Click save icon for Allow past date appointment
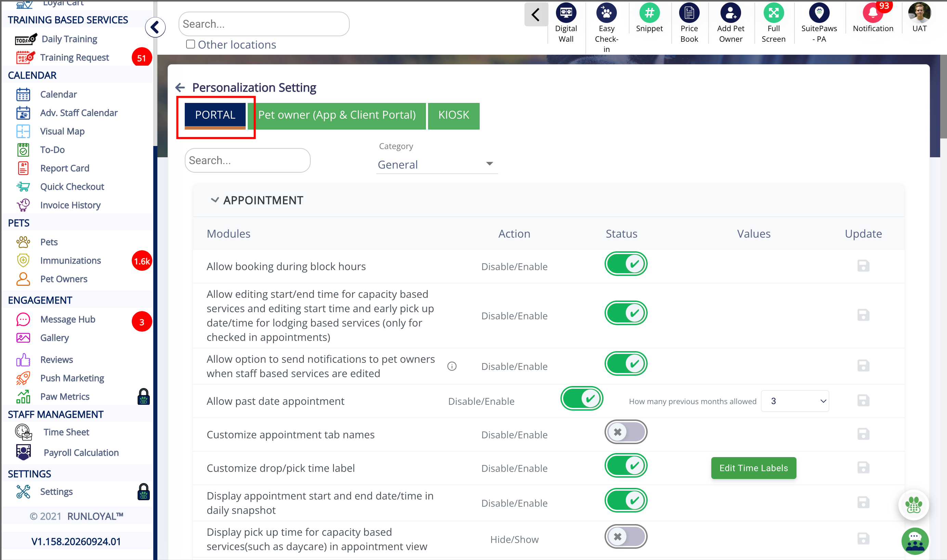Image resolution: width=947 pixels, height=560 pixels. (x=863, y=401)
